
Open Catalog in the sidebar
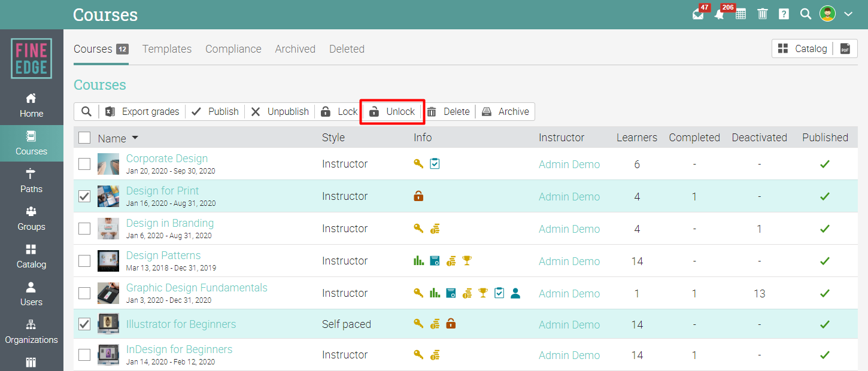[x=31, y=256]
